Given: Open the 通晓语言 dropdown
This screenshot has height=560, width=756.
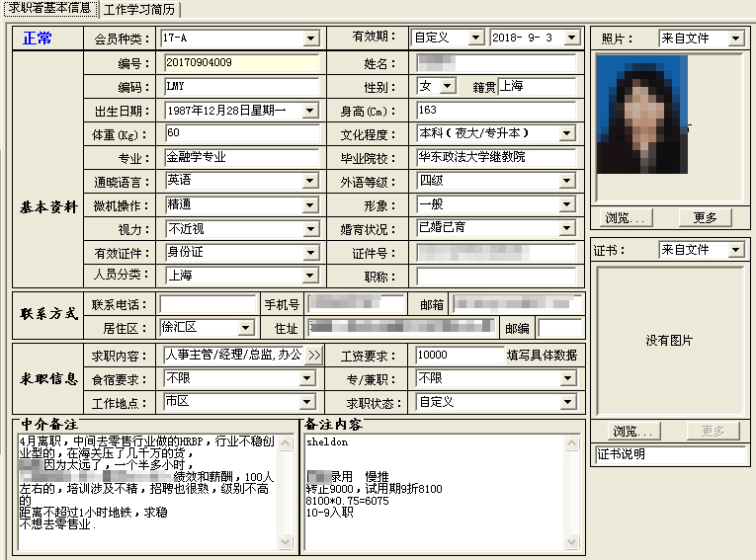Looking at the screenshot, I should (310, 181).
